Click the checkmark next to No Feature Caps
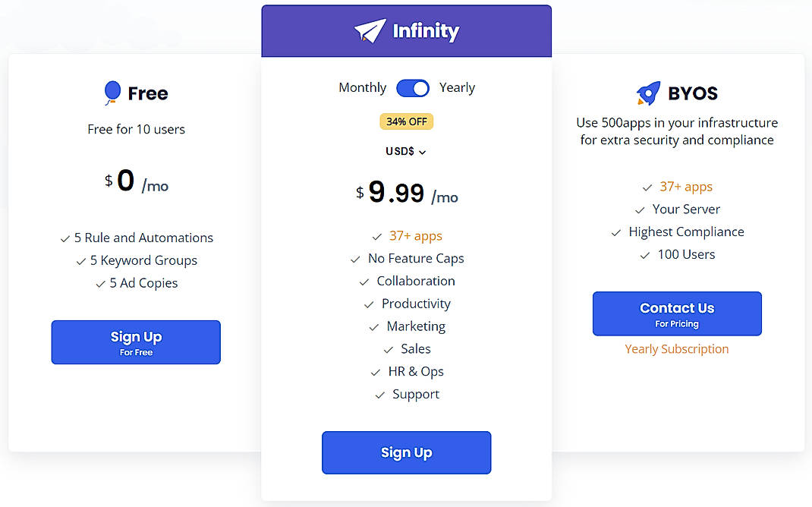Screen dimensions: 812x507 (355, 259)
